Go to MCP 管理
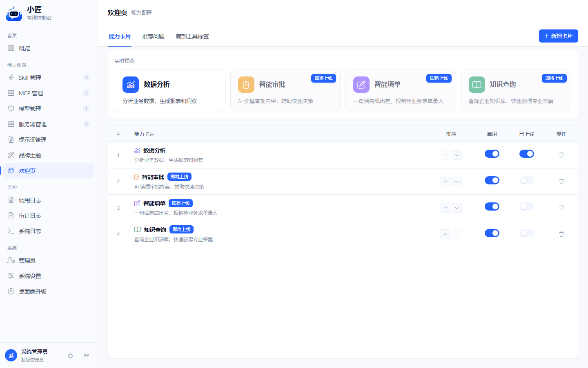The height and width of the screenshot is (368, 588). 49,93
